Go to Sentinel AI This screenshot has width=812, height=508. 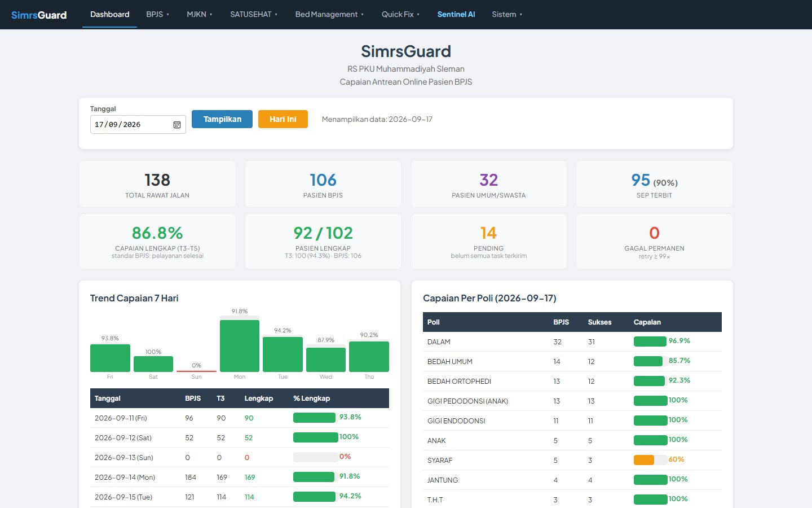[456, 14]
